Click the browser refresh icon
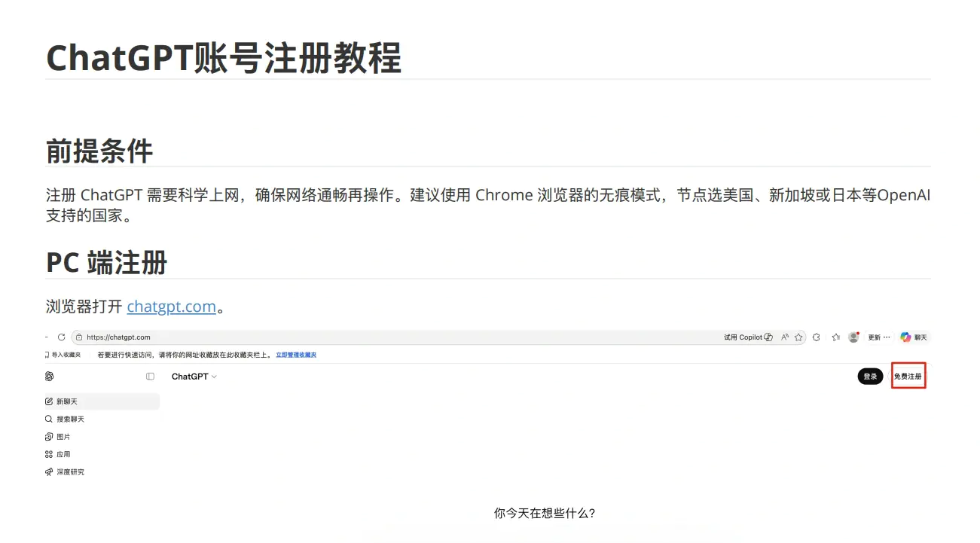The width and height of the screenshot is (980, 543). tap(62, 337)
